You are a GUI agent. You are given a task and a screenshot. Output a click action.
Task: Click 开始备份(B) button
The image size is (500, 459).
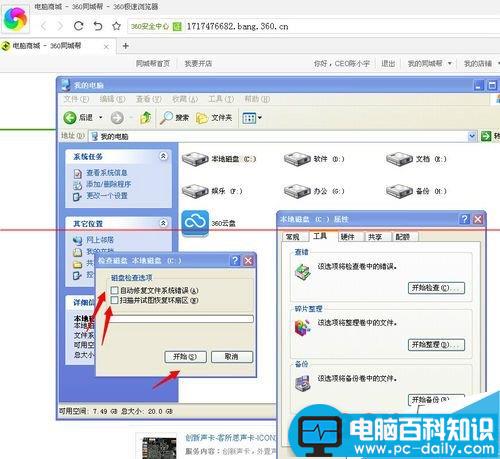pos(436,400)
